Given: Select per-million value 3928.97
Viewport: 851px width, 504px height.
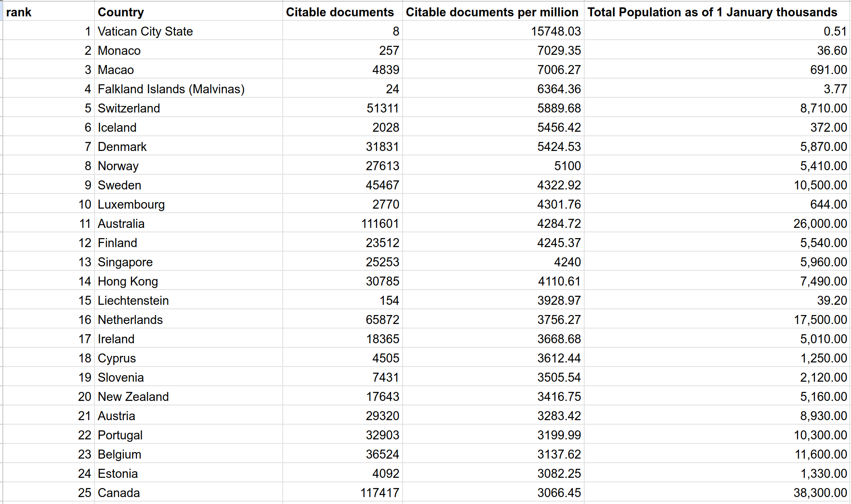Looking at the screenshot, I should tap(493, 300).
